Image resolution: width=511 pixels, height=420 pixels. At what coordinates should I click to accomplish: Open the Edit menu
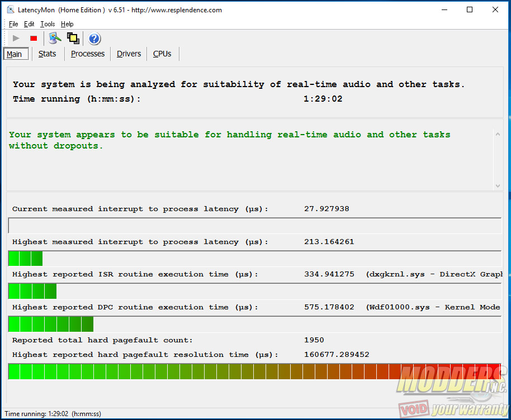coord(29,24)
